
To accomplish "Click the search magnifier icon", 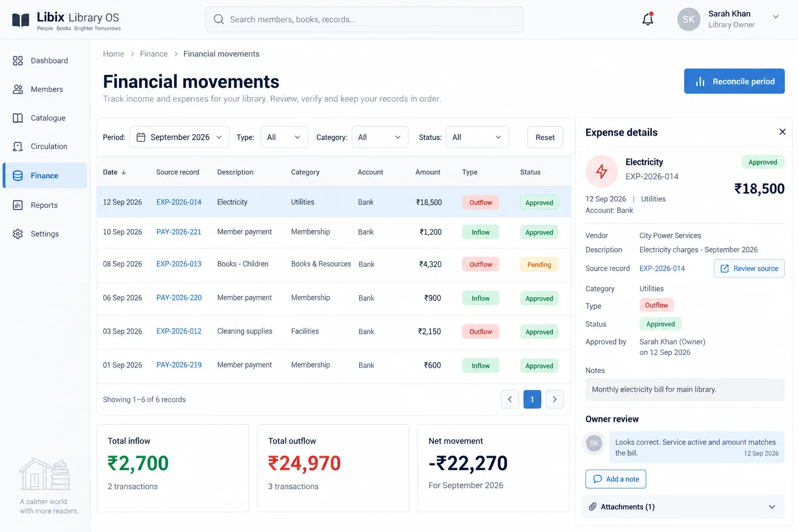I will (x=219, y=19).
